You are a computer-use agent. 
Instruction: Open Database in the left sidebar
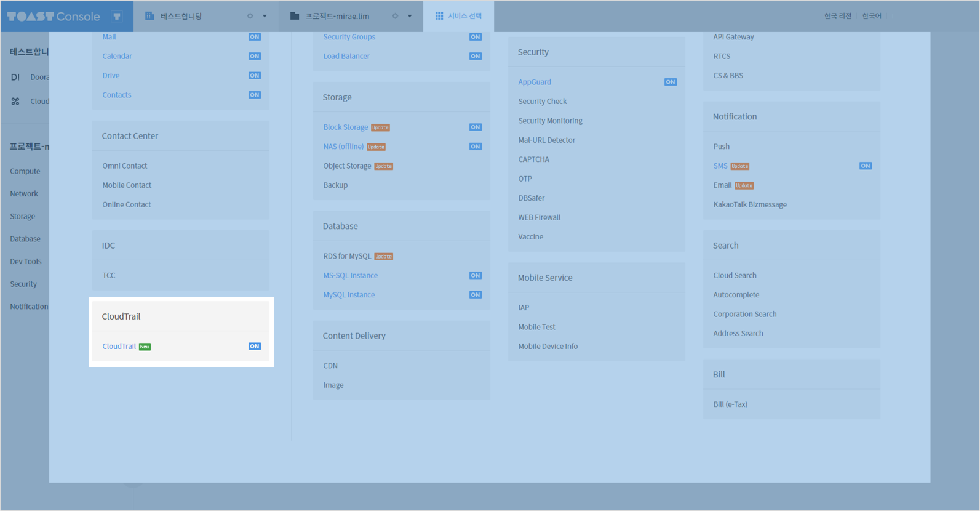click(25, 239)
